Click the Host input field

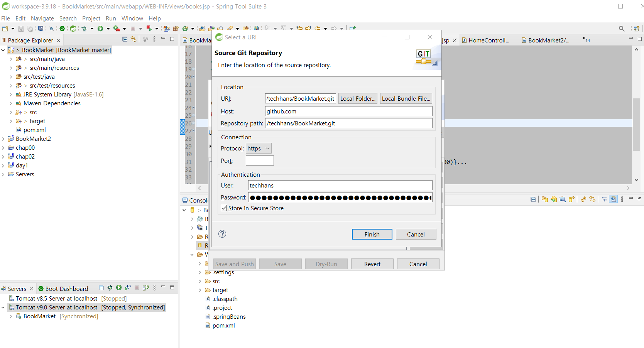[349, 111]
